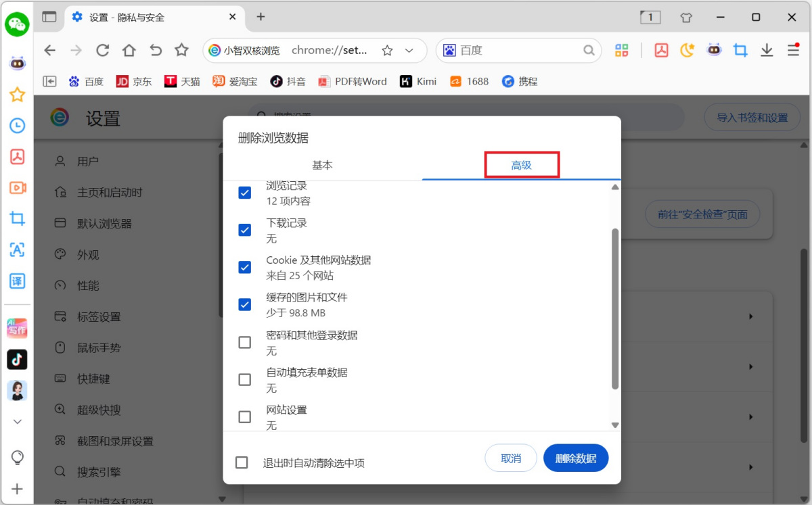Open the tab list counter dropdown
Image resolution: width=812 pixels, height=505 pixels.
(650, 18)
